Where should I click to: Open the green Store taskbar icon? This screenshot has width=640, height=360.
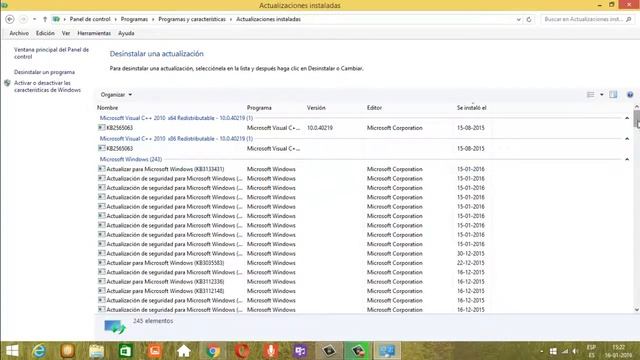coord(126,351)
